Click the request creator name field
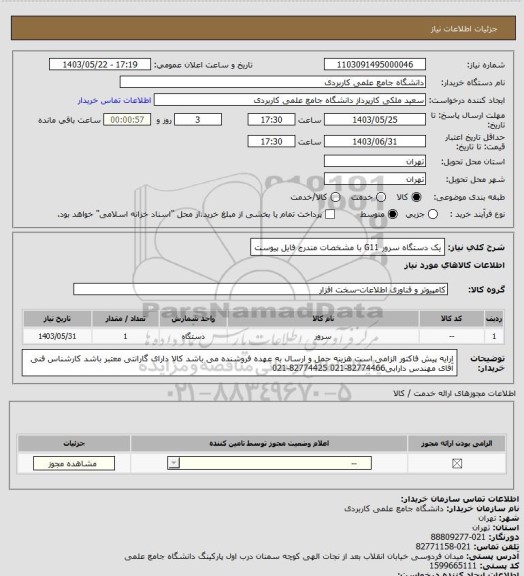Image resolution: width=524 pixels, height=576 pixels. coord(290,100)
